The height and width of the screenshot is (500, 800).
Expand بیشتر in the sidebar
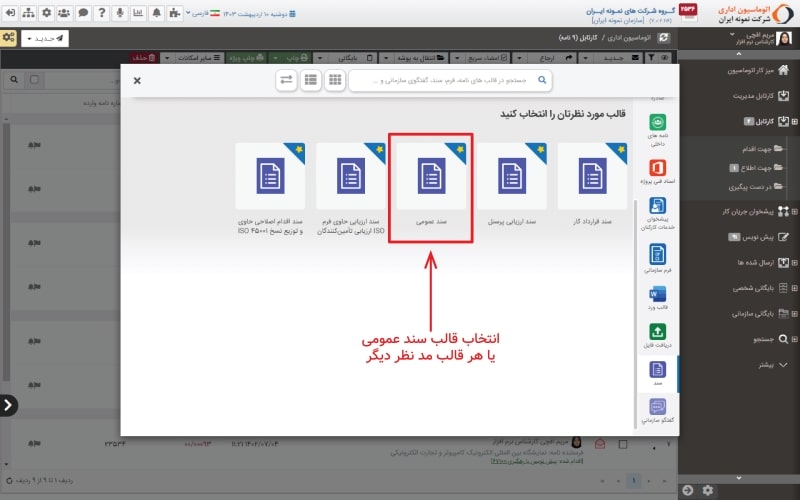click(x=773, y=365)
